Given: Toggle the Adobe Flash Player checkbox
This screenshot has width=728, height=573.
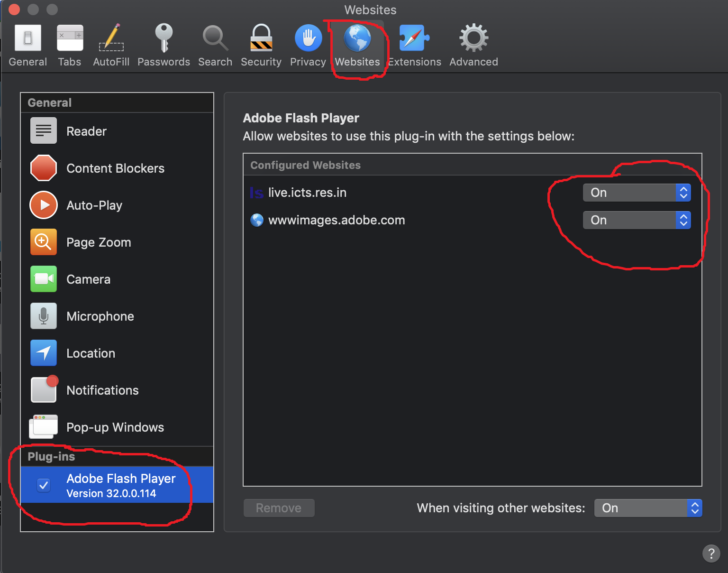Looking at the screenshot, I should (44, 485).
